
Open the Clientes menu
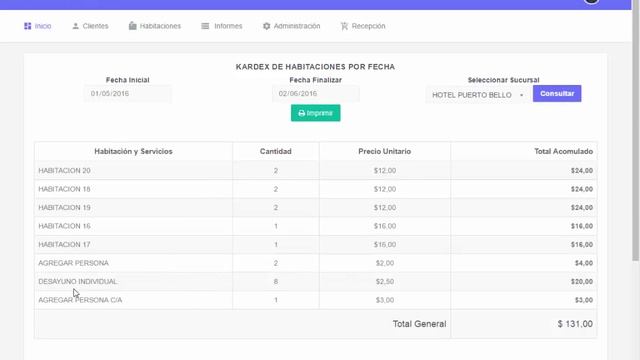(90, 26)
